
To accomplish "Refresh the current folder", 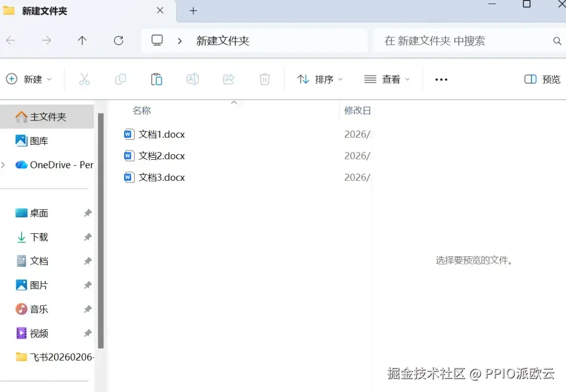I will pos(118,40).
